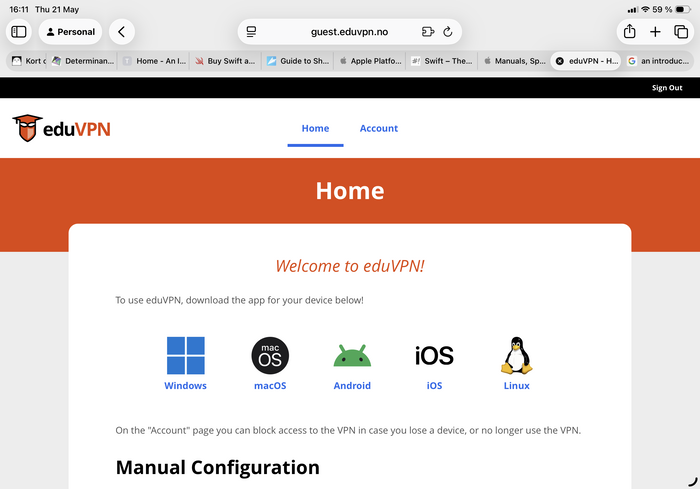Click the eduVPN logo
The height and width of the screenshot is (489, 700).
point(61,129)
